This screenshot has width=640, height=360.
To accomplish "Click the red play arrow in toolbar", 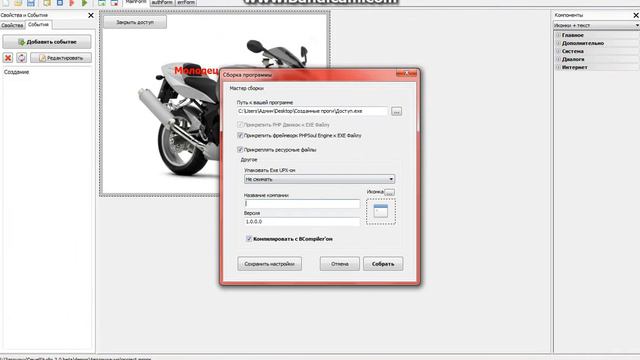I will [72, 3].
